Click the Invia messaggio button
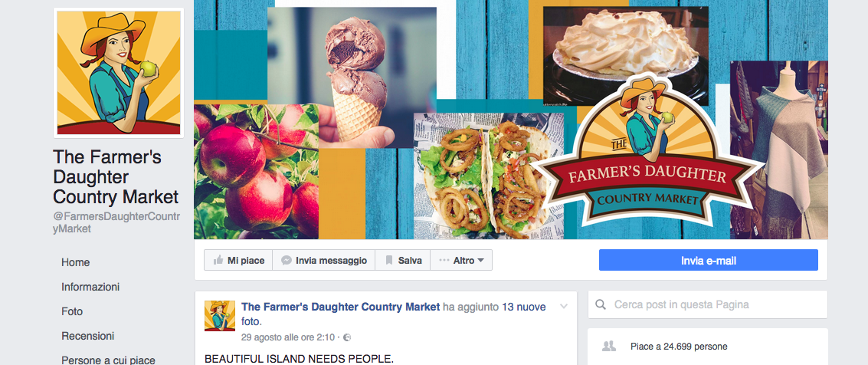This screenshot has width=868, height=365. pos(324,260)
